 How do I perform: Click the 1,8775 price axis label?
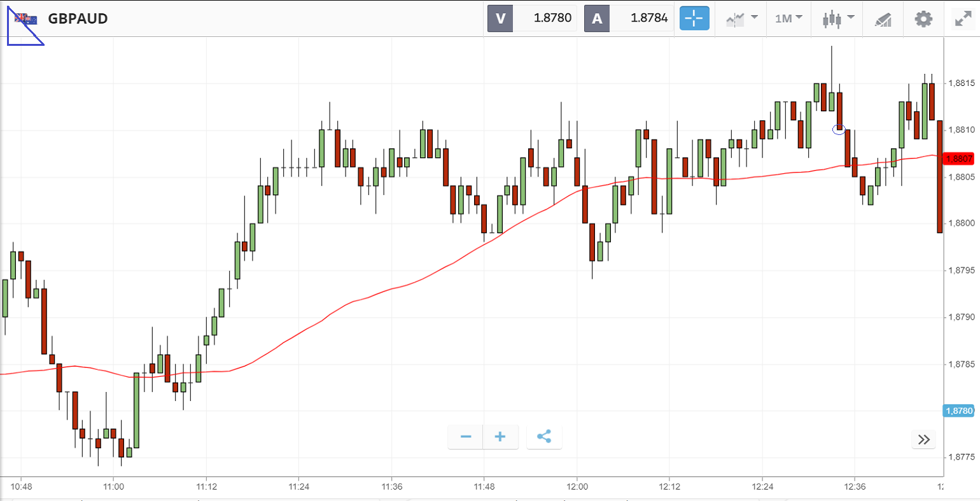click(961, 457)
